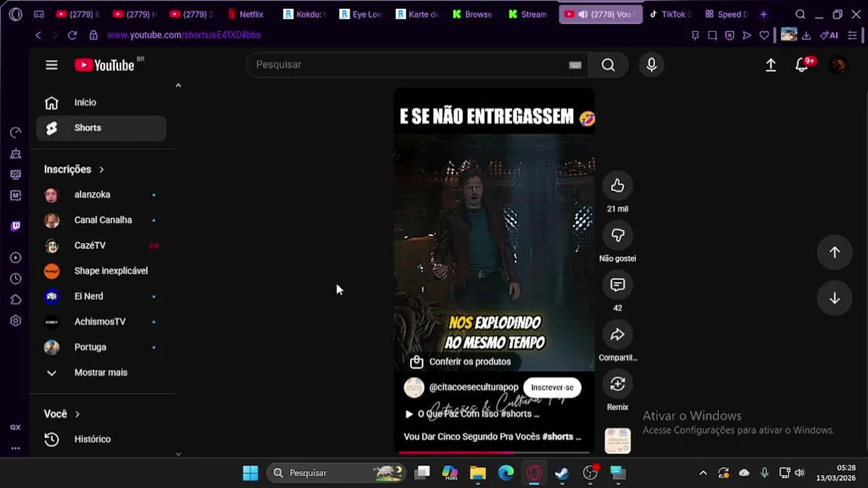Screen dimensions: 868x488
Task: Open the @citacoeseculturapop channel link
Action: (473, 387)
